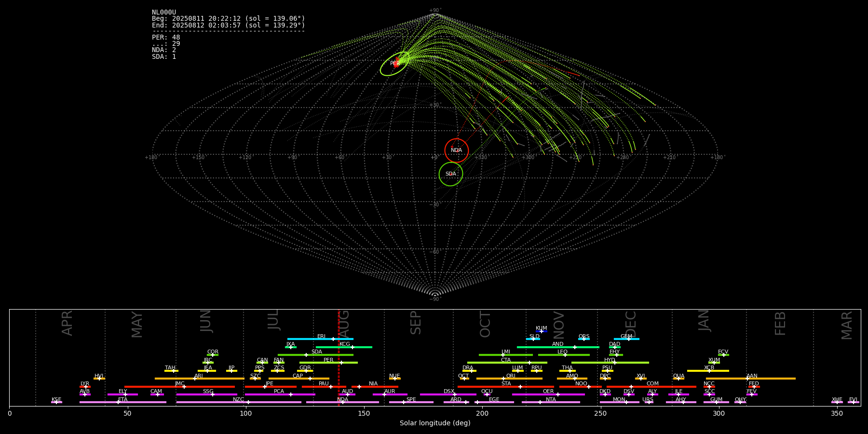Click the 'SDA: 1' count in legend
The width and height of the screenshot is (868, 434).
(x=164, y=56)
